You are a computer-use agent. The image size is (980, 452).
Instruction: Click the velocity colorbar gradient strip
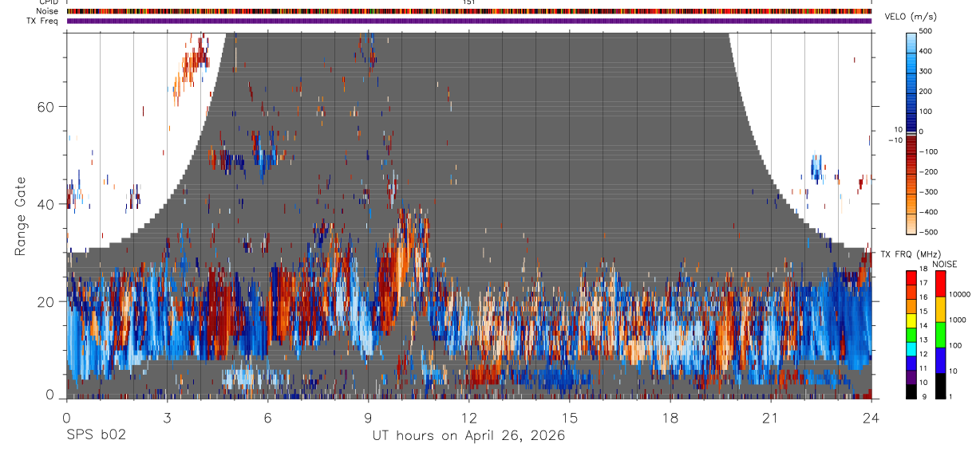[911, 132]
